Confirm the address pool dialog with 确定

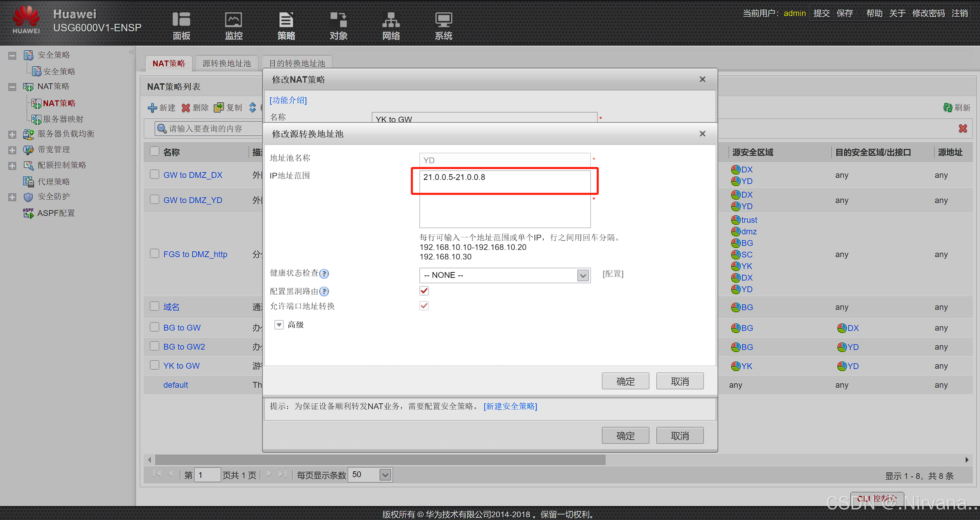click(x=625, y=381)
